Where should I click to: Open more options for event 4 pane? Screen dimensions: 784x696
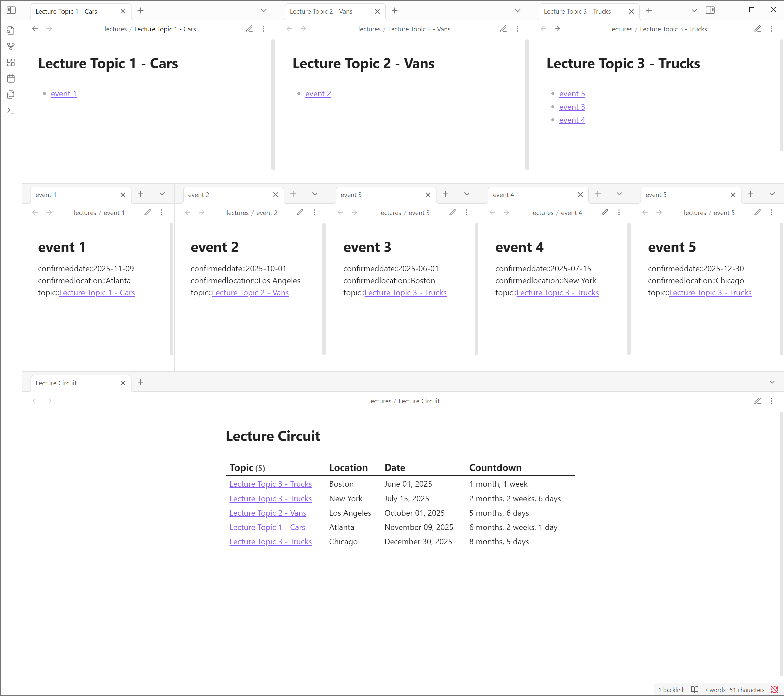(619, 212)
